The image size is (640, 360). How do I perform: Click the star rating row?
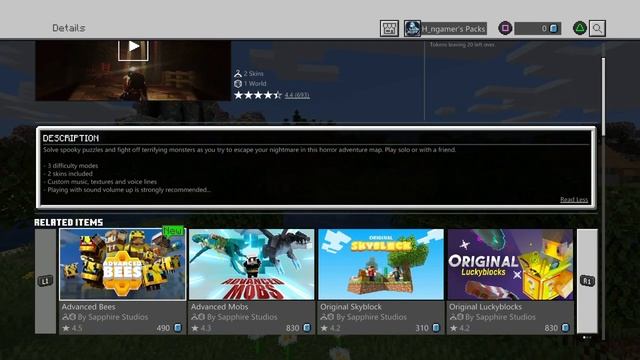(258, 95)
